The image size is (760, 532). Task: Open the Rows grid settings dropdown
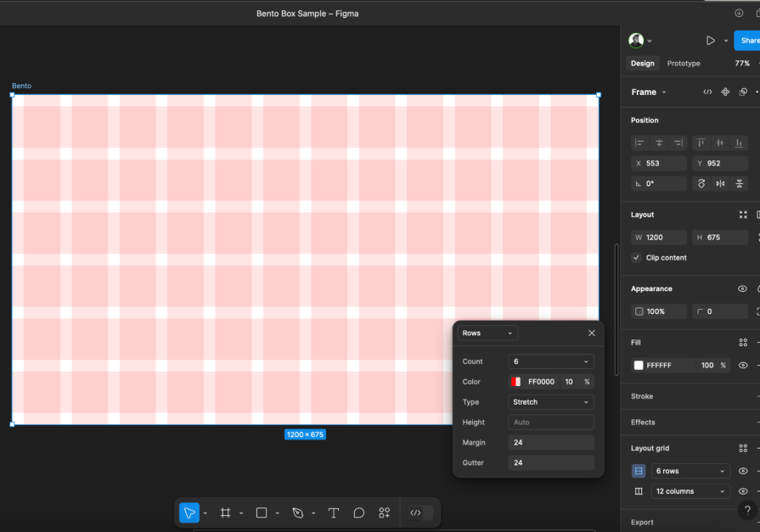(690, 471)
